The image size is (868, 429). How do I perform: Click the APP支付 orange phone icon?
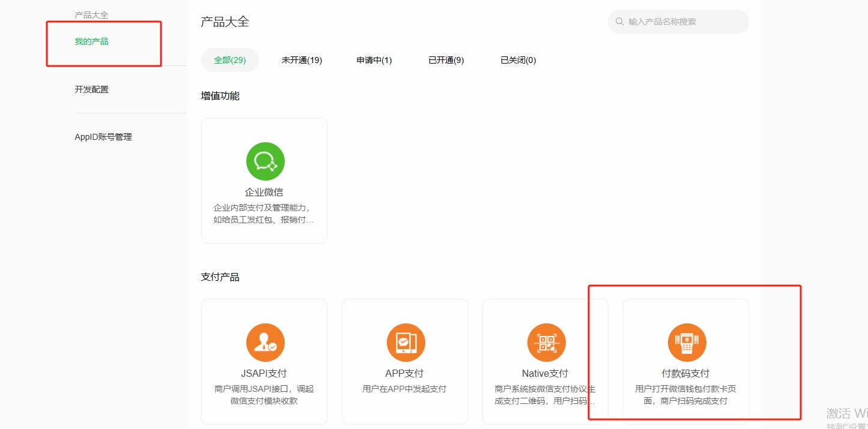pos(405,343)
